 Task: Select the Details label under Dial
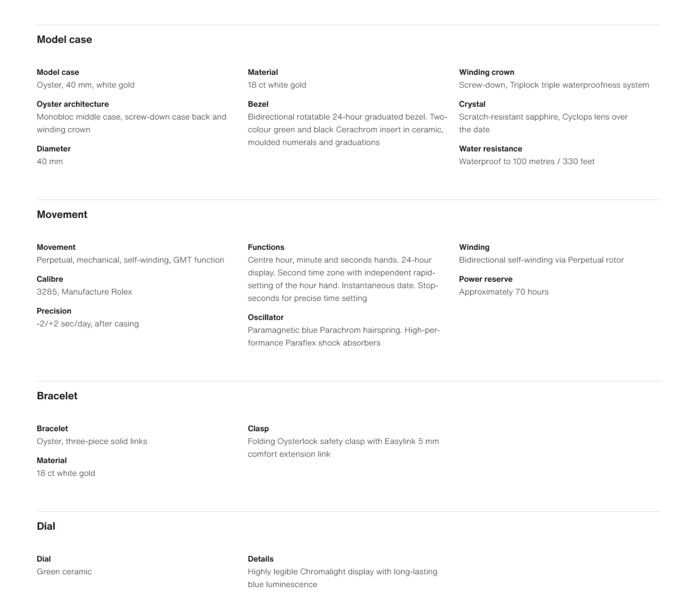[260, 559]
